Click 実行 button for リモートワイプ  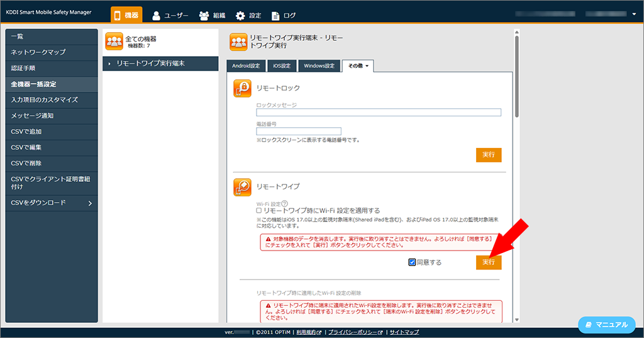(489, 262)
